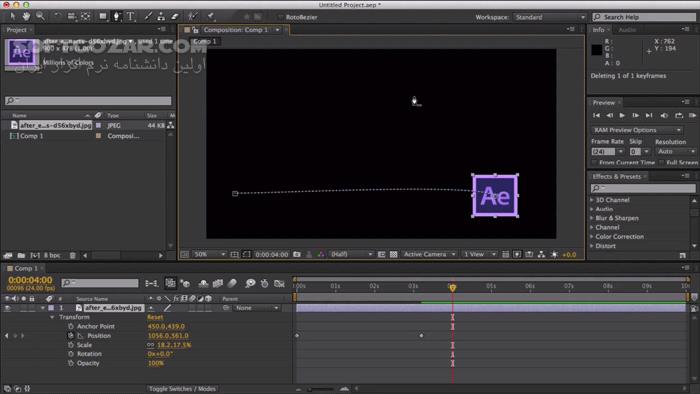Select the Unified Camera tool

pyautogui.click(x=71, y=17)
